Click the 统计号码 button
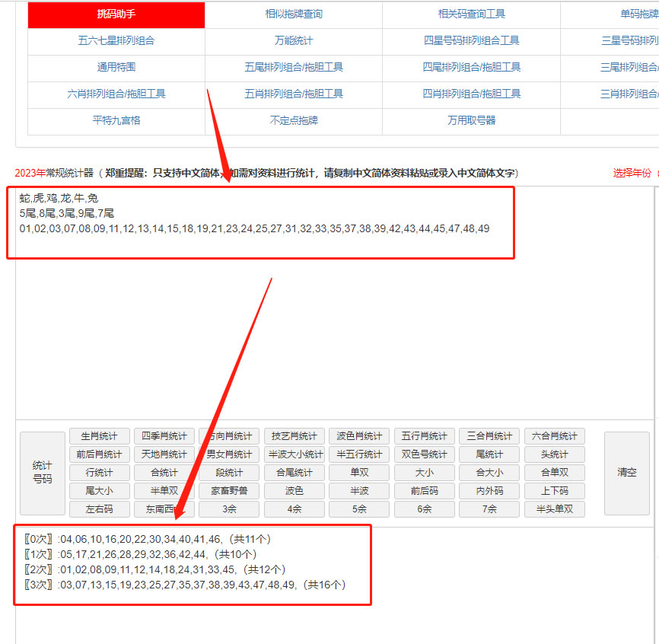 click(x=43, y=473)
